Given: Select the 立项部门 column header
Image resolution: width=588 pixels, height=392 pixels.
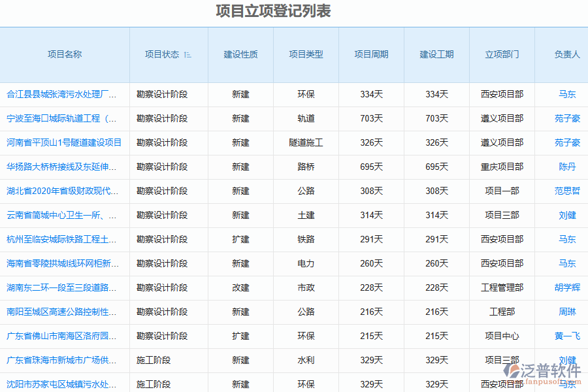Looking at the screenshot, I should coord(502,55).
